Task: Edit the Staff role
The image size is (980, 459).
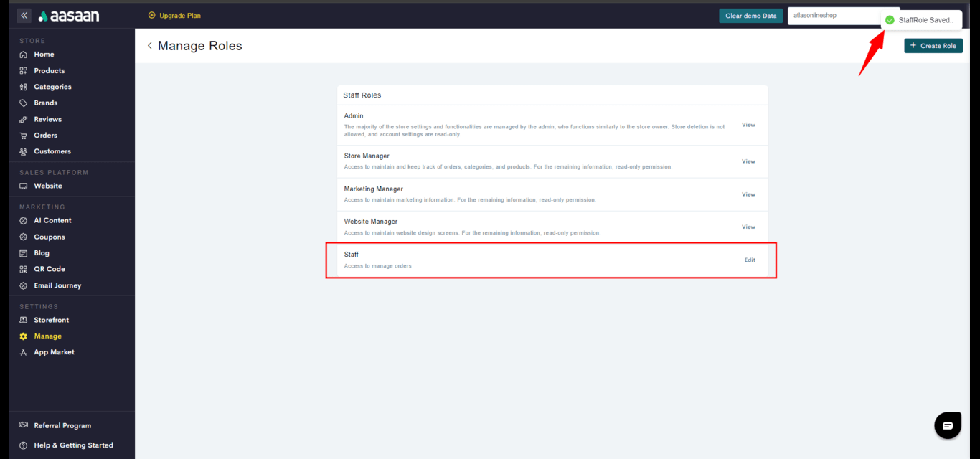Action: click(x=750, y=260)
